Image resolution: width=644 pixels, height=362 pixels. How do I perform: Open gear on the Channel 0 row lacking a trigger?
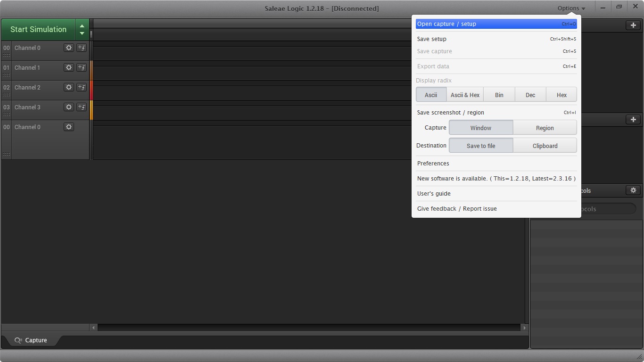click(69, 127)
